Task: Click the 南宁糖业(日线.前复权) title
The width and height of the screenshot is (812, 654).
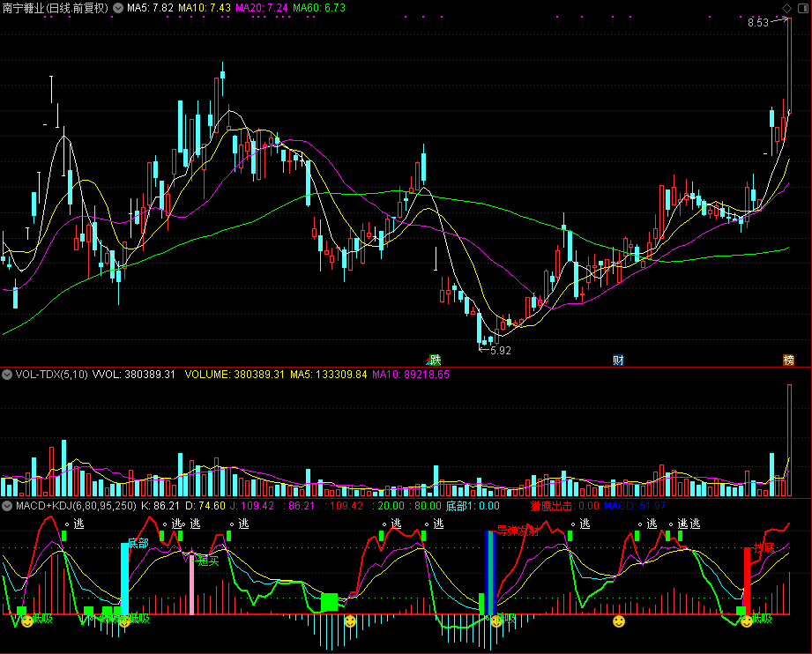Action: point(56,8)
